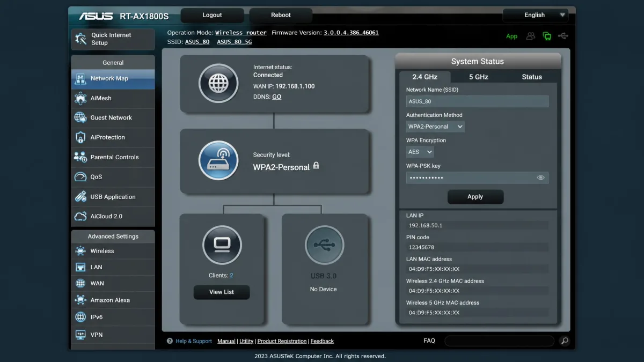Viewport: 644px width, 362px height.
Task: Click the AiCloud 2.0 cloud icon
Action: pos(80,216)
